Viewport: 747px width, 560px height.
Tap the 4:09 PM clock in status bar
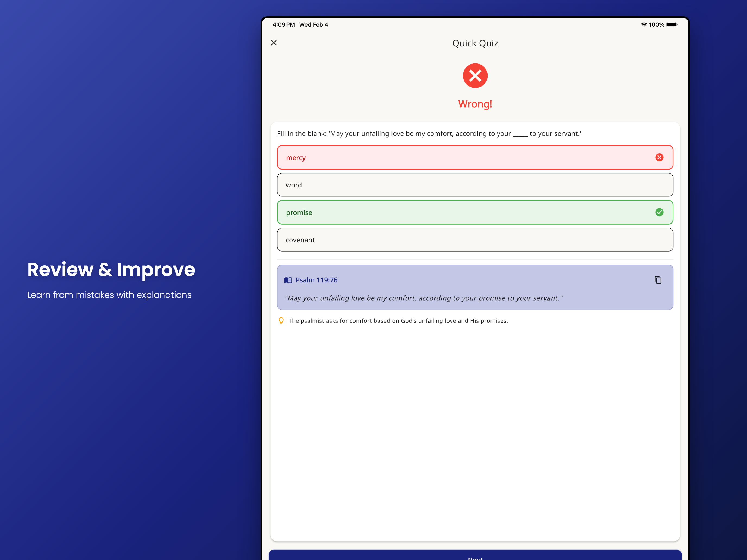(x=283, y=25)
